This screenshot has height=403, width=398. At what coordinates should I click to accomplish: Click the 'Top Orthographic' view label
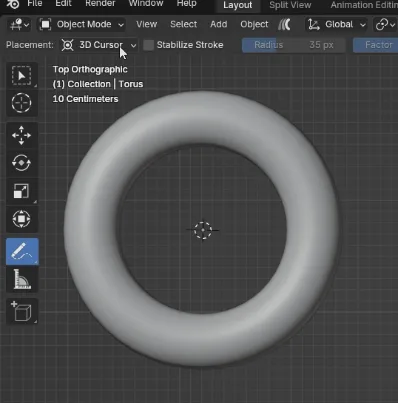tap(90, 69)
